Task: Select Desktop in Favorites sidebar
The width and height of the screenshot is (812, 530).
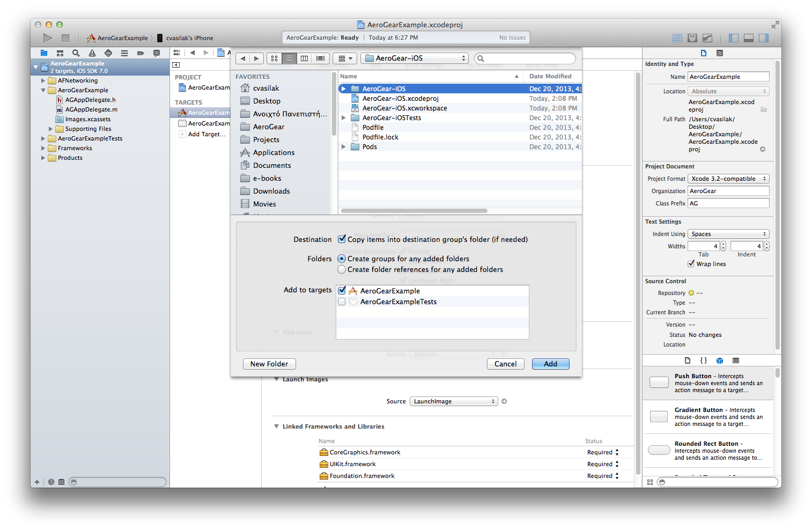Action: (267, 101)
